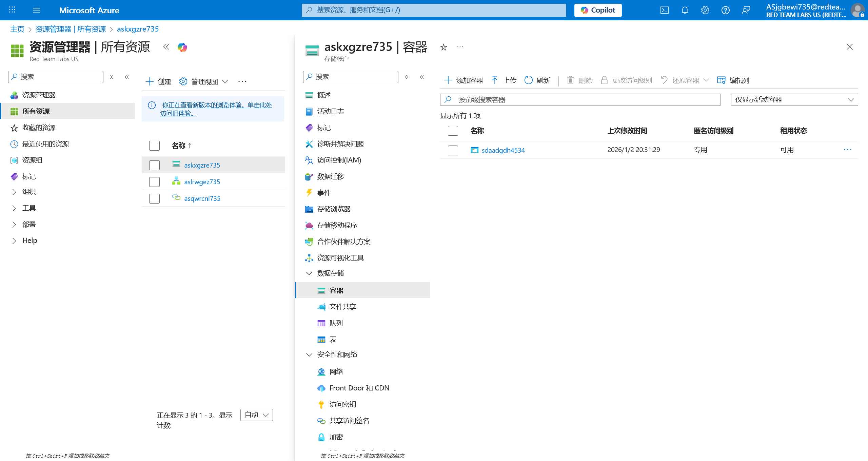Viewport: 868px width, 461px height.
Task: Select 访问控制(IAM) menu item
Action: point(339,160)
